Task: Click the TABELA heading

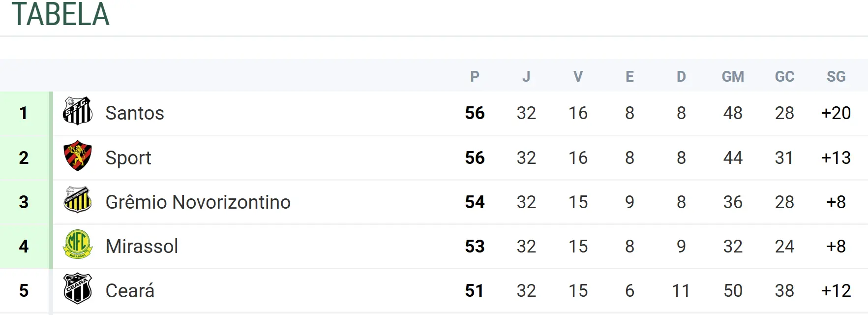Action: pos(60,14)
